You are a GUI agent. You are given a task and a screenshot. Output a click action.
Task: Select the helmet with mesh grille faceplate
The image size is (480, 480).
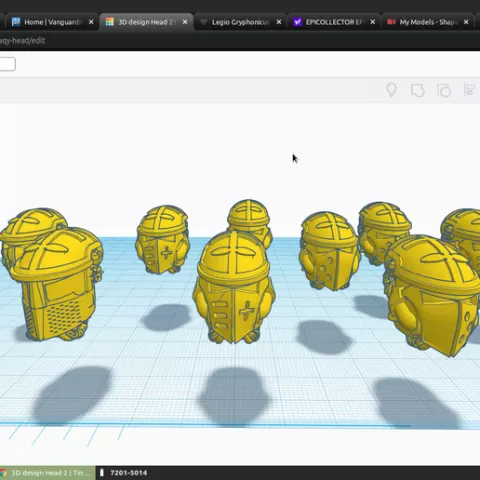click(57, 284)
